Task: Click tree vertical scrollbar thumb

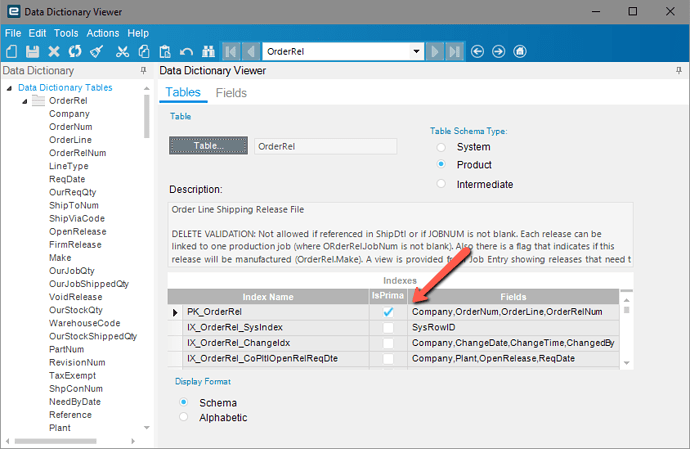Action: (x=147, y=116)
